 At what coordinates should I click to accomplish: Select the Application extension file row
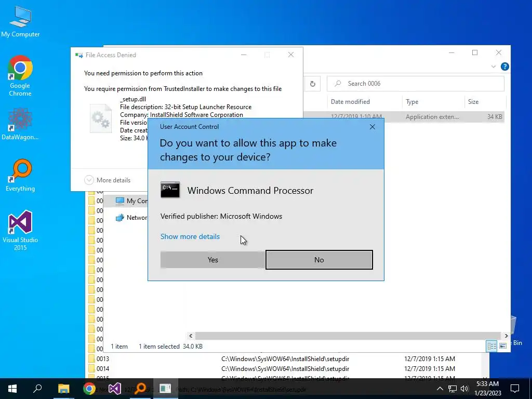(404, 117)
